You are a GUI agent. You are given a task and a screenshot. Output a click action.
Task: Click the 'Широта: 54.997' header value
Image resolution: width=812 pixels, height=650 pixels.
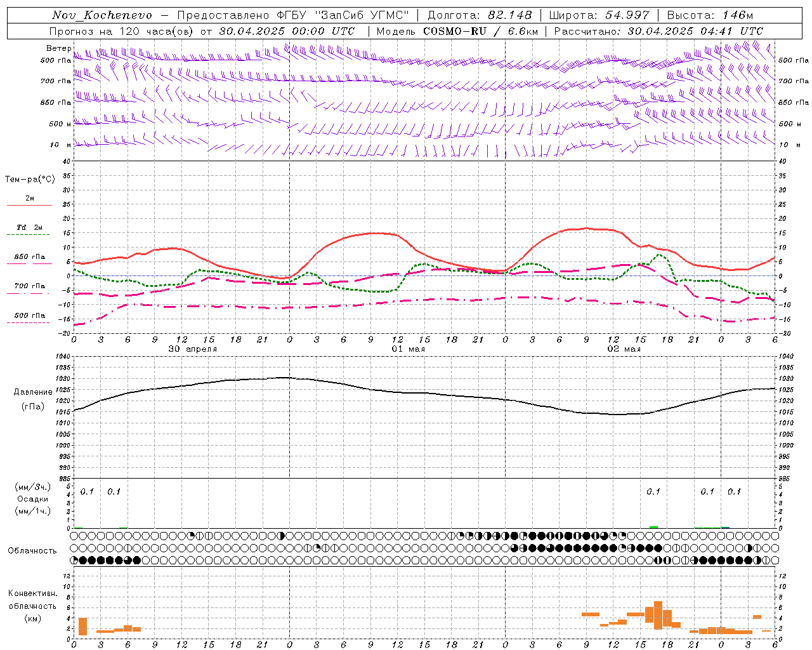tap(599, 15)
